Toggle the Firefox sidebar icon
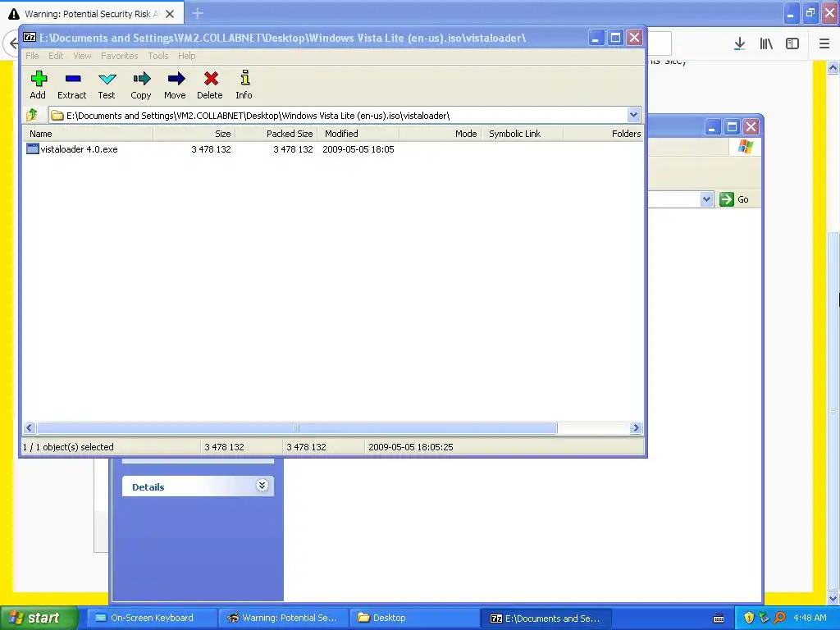The height and width of the screenshot is (630, 840). coord(792,44)
